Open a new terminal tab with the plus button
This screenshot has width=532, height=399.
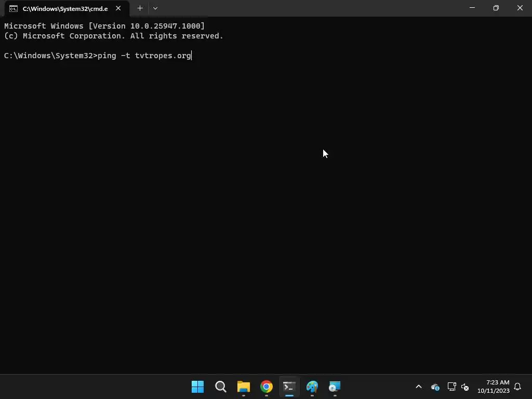[x=140, y=8]
